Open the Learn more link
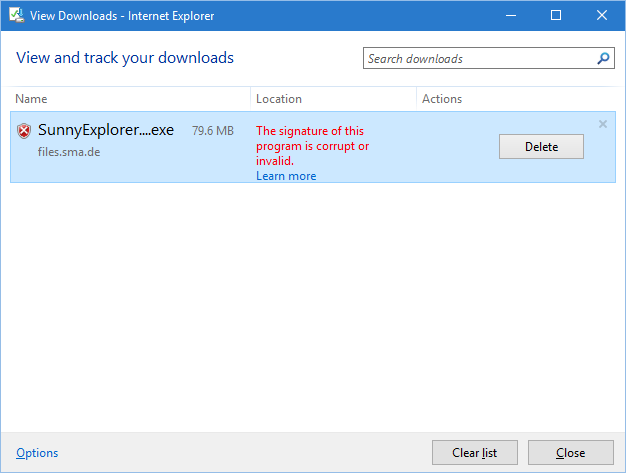 tap(286, 176)
